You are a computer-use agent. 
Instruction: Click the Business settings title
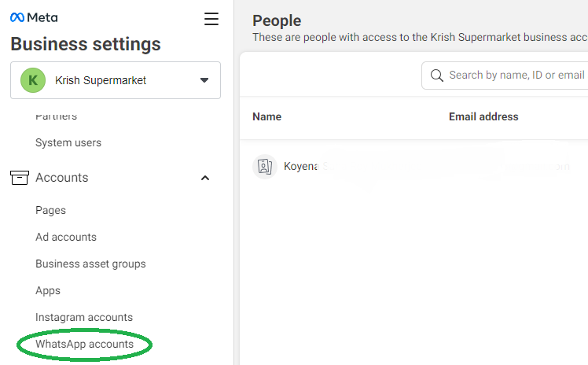point(86,44)
